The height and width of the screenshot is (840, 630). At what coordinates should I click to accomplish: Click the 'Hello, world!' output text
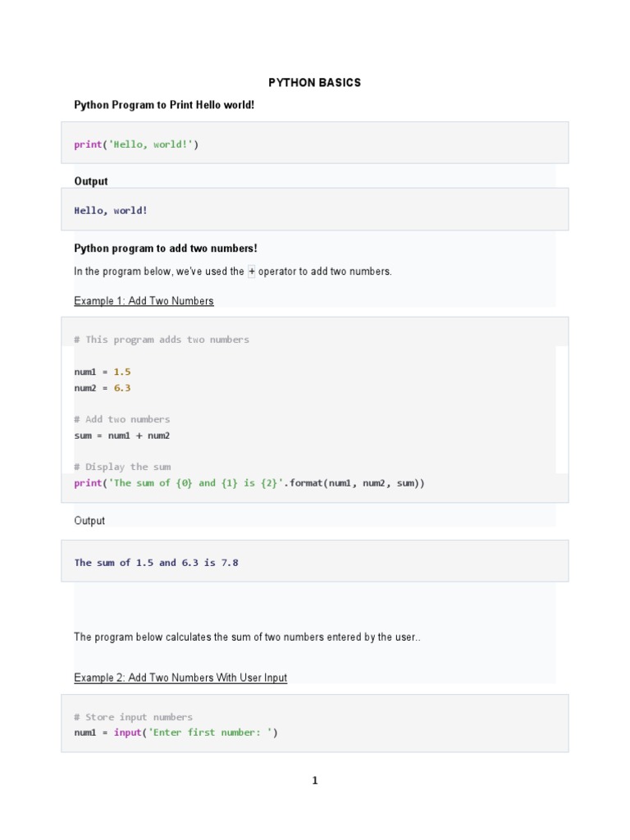(x=111, y=210)
